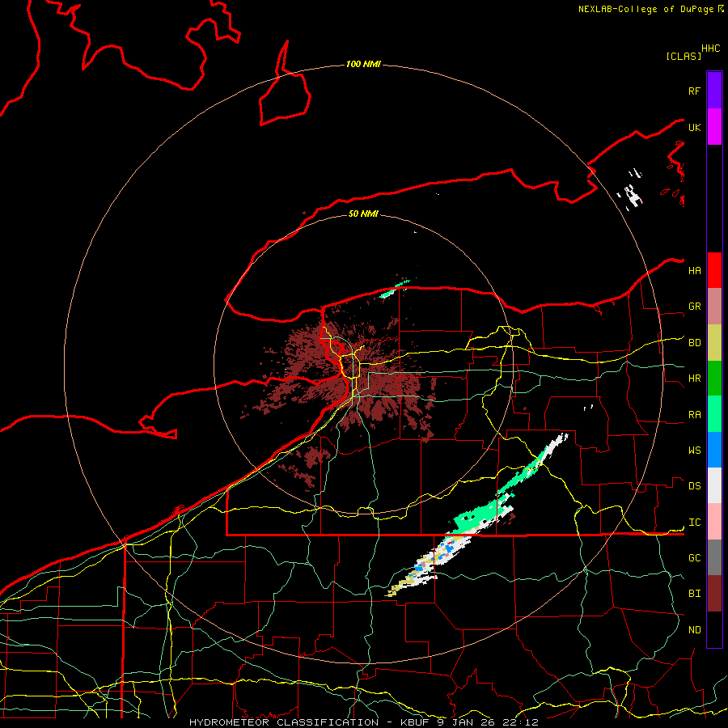Click the UK magenta legend swatch
Image resolution: width=728 pixels, height=728 pixels.
(714, 127)
